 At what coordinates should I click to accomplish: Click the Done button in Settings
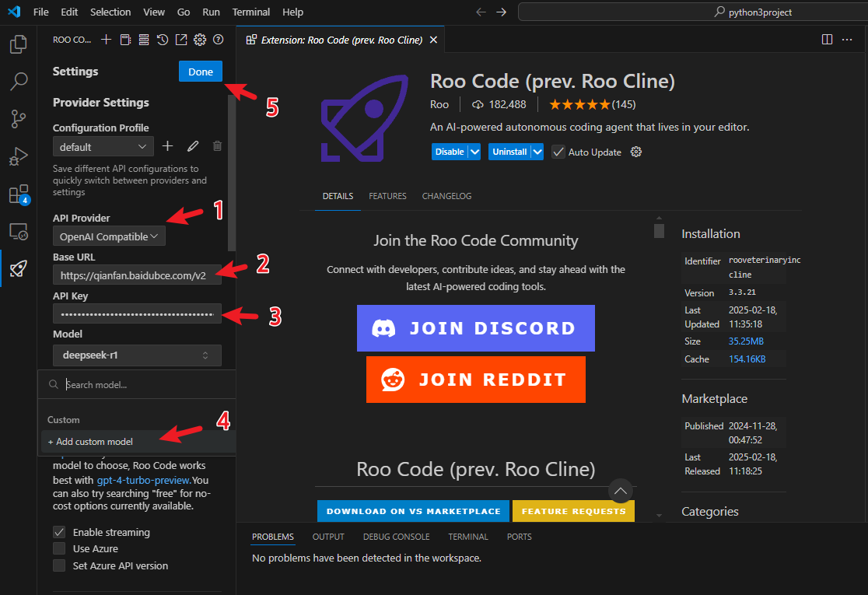coord(201,72)
